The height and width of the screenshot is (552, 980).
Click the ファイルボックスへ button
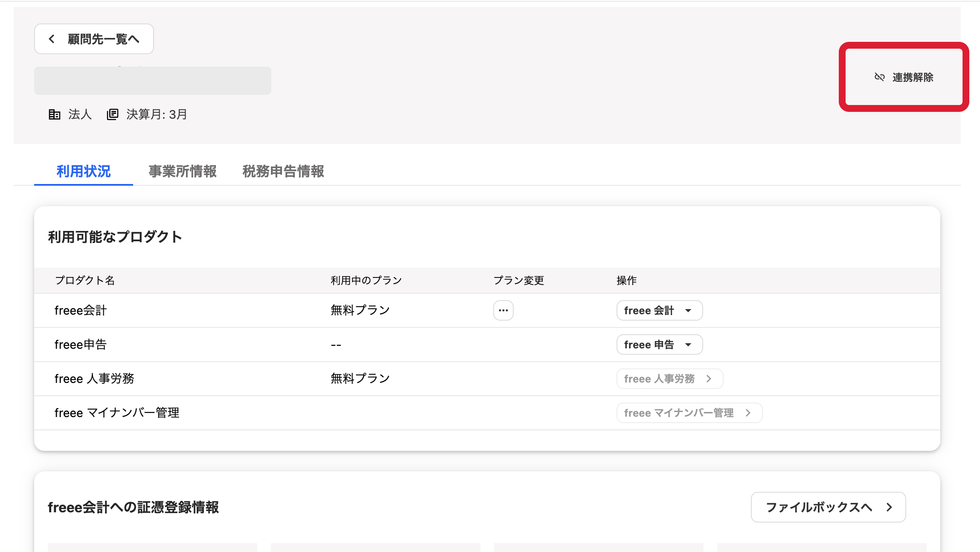[x=828, y=507]
